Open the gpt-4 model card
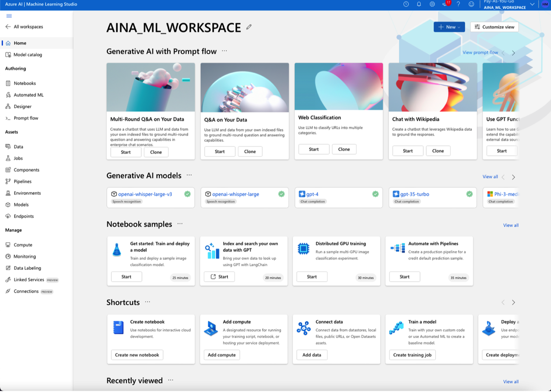551x392 pixels. (312, 194)
